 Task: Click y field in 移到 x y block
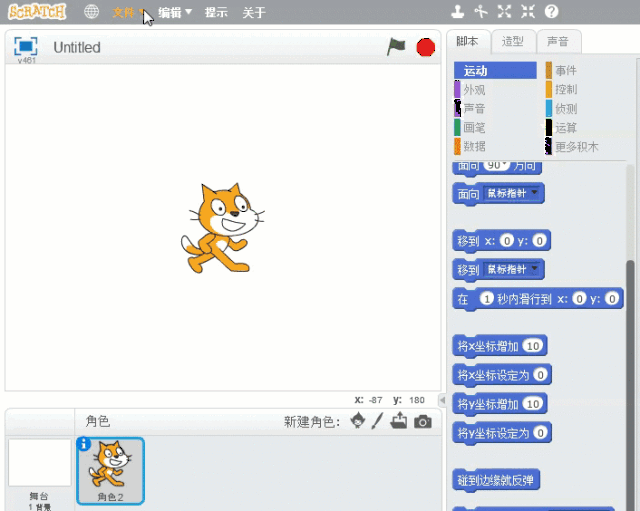(x=539, y=241)
